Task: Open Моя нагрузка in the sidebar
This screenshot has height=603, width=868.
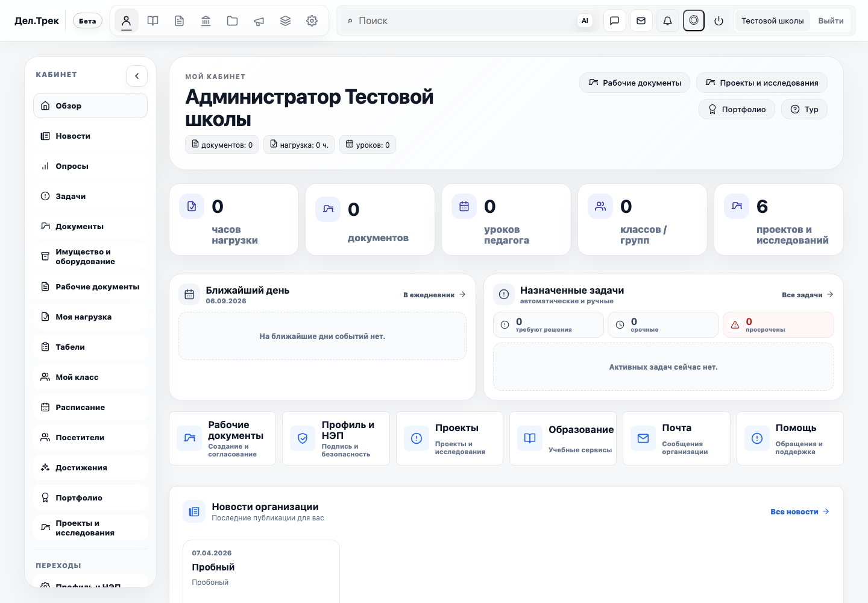Action: [90, 317]
